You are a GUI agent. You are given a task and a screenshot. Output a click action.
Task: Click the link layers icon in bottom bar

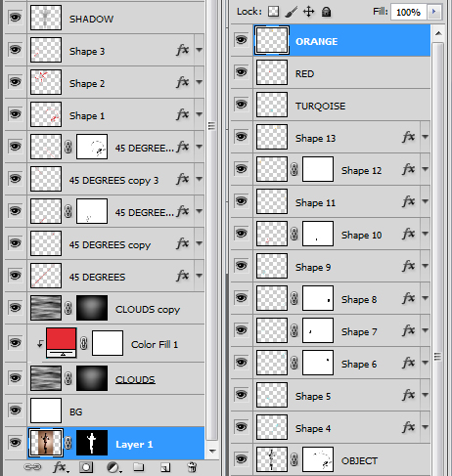[x=32, y=467]
